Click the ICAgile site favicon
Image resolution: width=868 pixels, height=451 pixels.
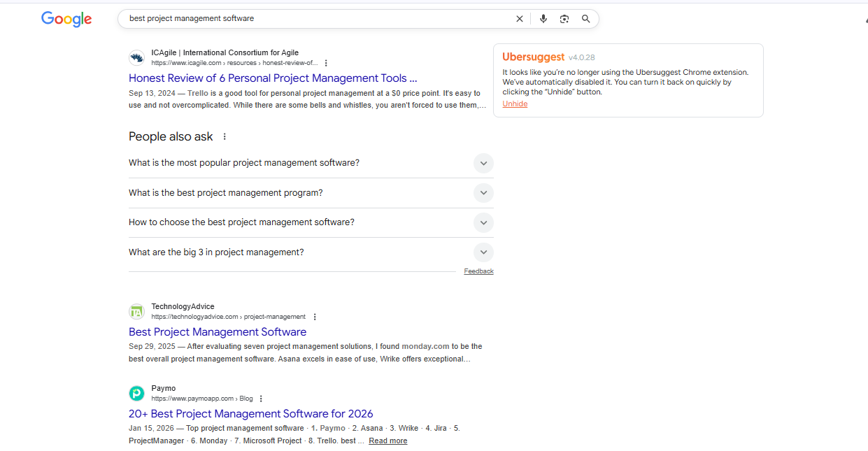pyautogui.click(x=136, y=57)
